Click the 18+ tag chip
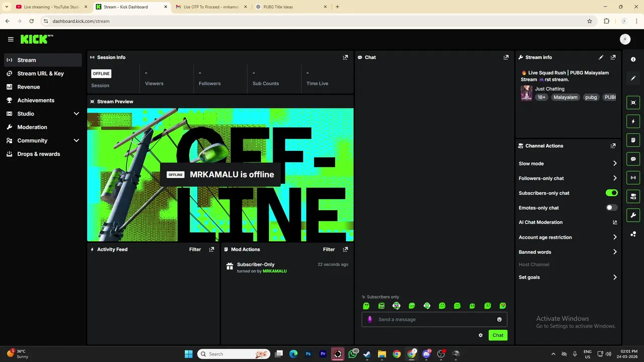 pyautogui.click(x=541, y=97)
